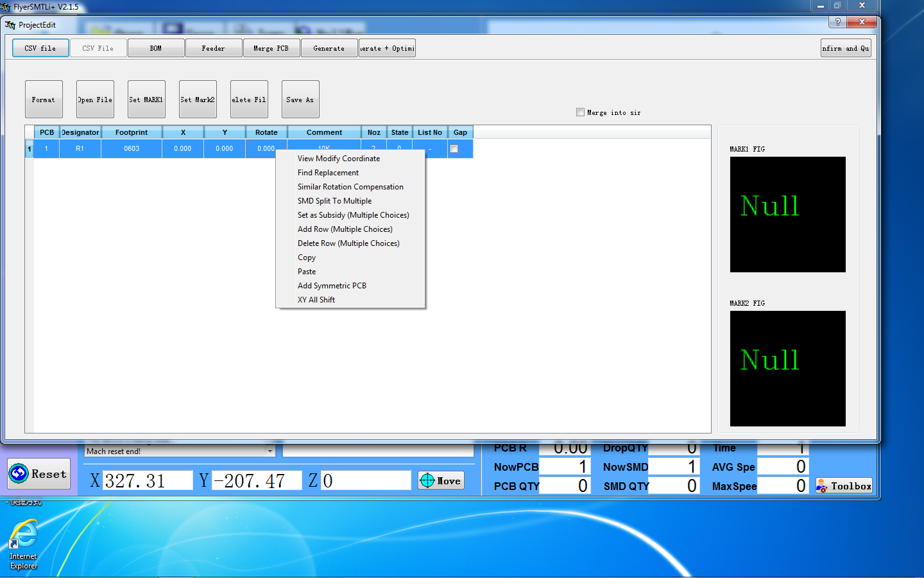The width and height of the screenshot is (924, 578).
Task: Open the Generate tab
Action: (329, 48)
